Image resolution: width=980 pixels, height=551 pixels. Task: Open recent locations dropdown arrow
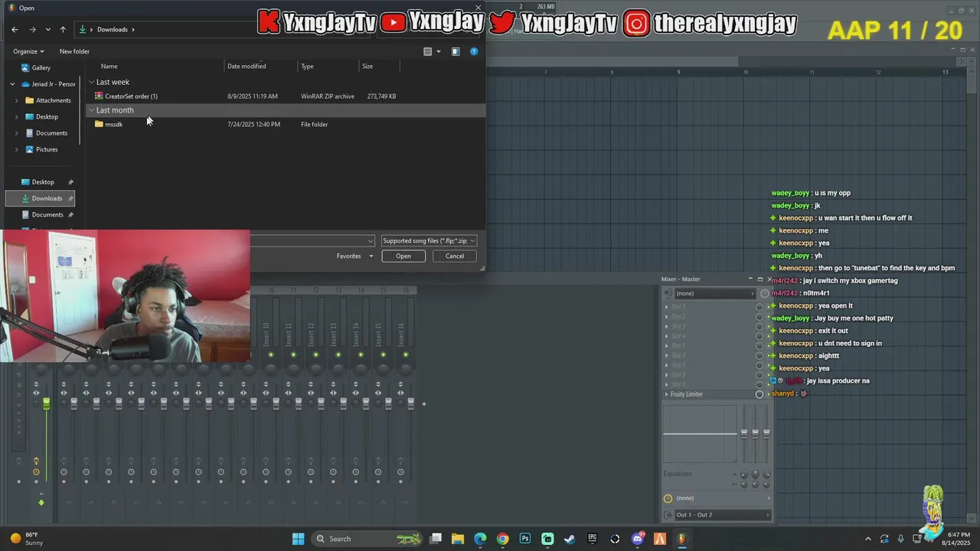click(48, 29)
